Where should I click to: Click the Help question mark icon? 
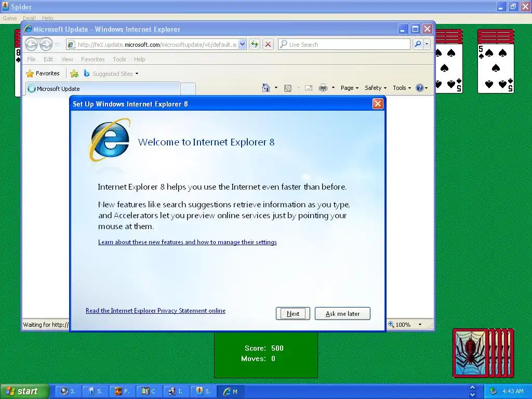pyautogui.click(x=420, y=88)
